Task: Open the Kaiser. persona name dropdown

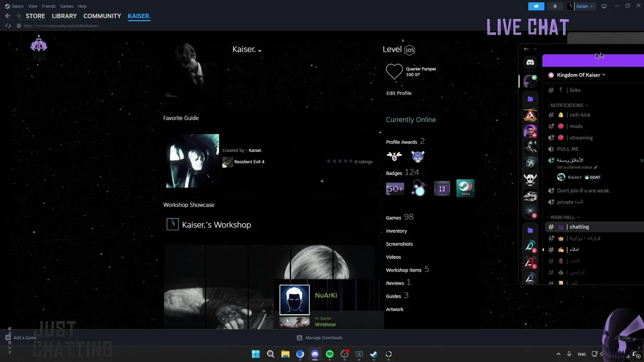Action: point(247,49)
